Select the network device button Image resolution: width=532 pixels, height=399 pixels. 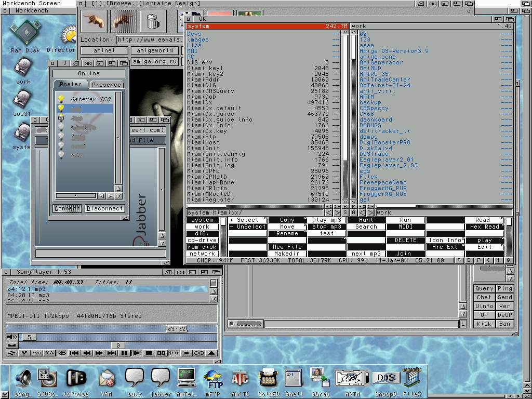[202, 254]
